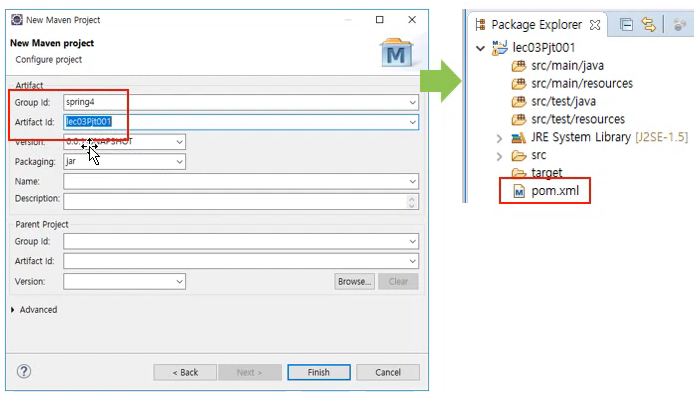Close the New Maven Project dialog
The width and height of the screenshot is (694, 399).
click(412, 19)
